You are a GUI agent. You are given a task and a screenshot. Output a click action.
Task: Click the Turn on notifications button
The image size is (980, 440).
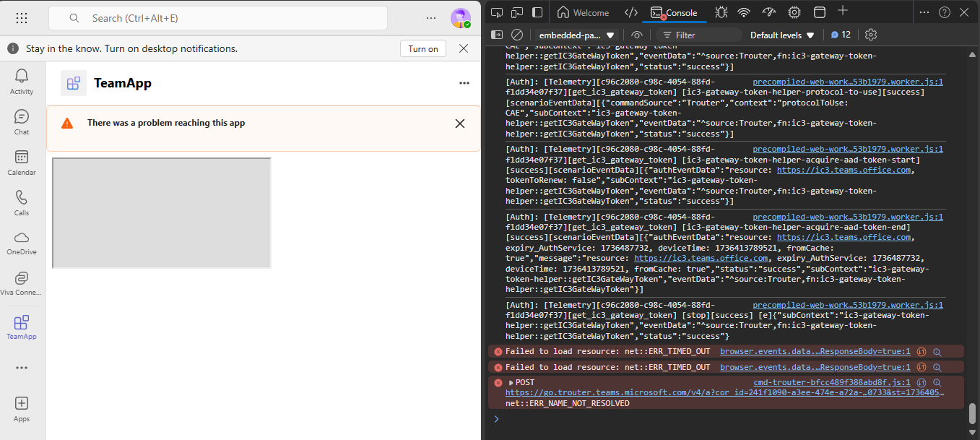(423, 48)
